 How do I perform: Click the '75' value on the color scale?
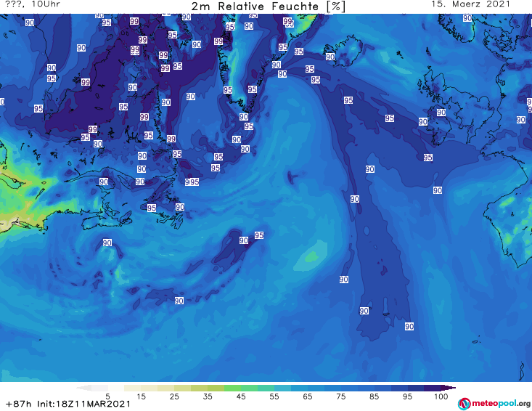(340, 396)
